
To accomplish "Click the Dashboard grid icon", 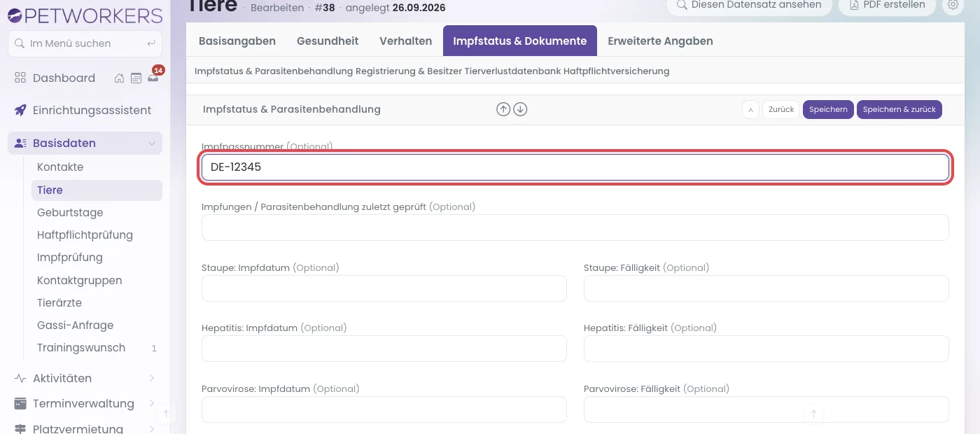I will pyautogui.click(x=20, y=78).
